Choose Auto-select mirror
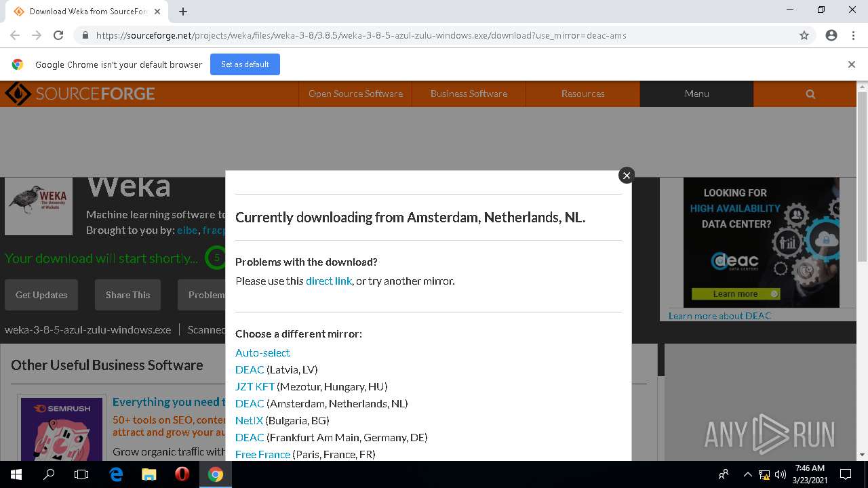Image resolution: width=868 pixels, height=488 pixels. tap(262, 352)
